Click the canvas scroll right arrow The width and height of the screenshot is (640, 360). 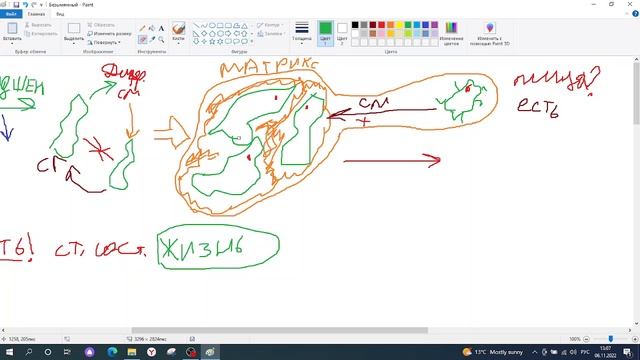click(630, 330)
